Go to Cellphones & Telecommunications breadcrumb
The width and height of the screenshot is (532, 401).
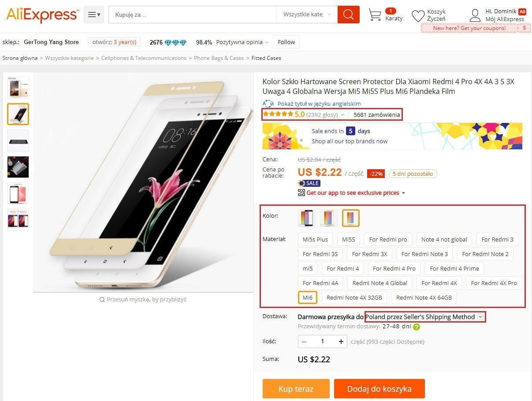pos(144,58)
